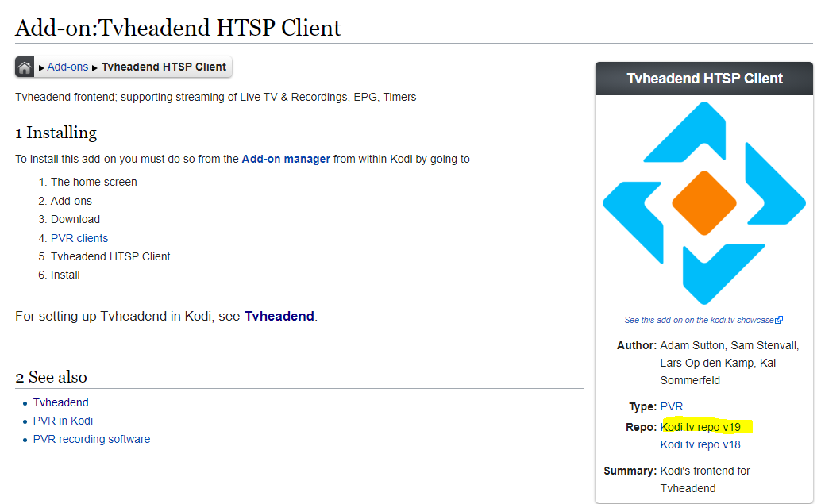Click the '1 Installing' section heading
This screenshot has width=821, height=504.
coord(56,133)
